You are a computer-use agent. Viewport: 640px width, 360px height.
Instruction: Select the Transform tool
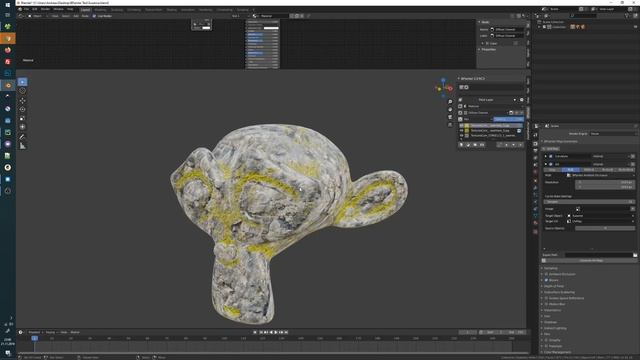click(22, 127)
